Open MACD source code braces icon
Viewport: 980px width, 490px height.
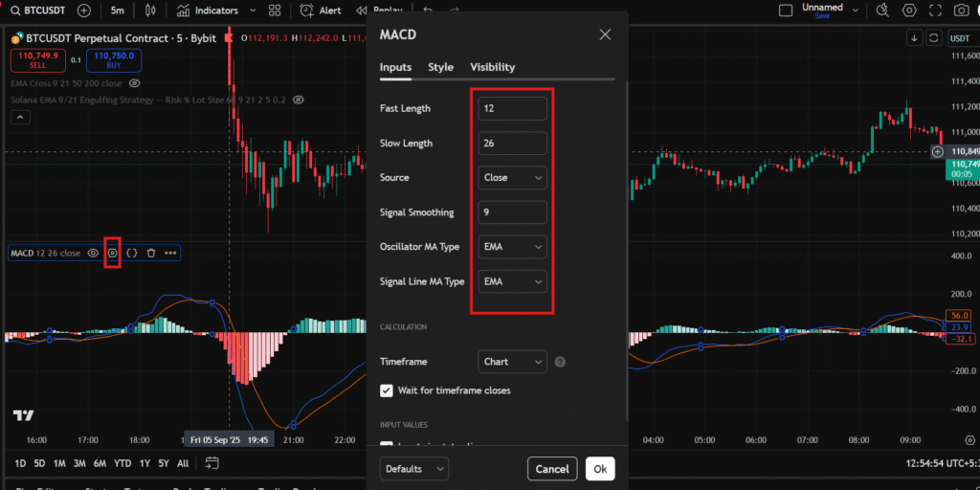click(132, 253)
